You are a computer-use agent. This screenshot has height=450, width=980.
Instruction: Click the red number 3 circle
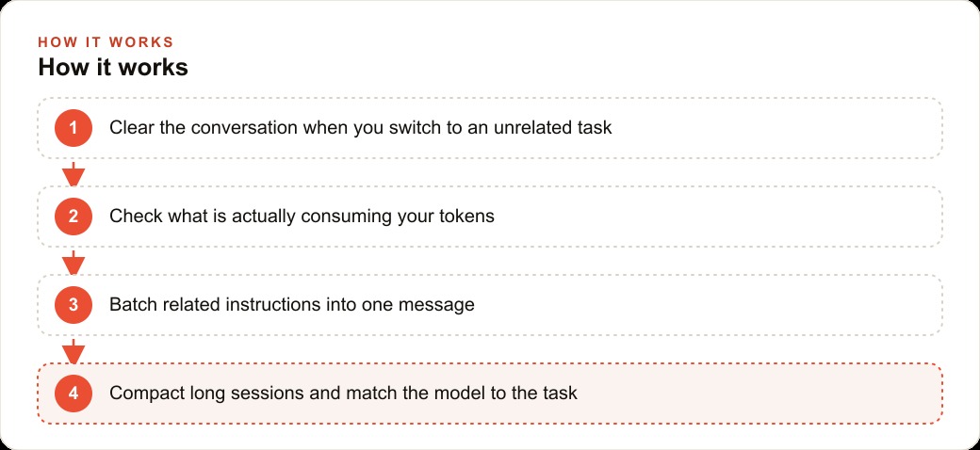[73, 305]
